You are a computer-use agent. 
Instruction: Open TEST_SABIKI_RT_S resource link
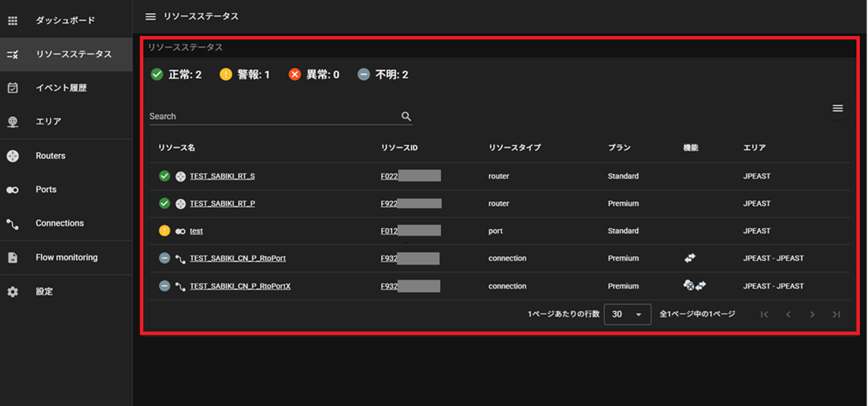coord(222,176)
